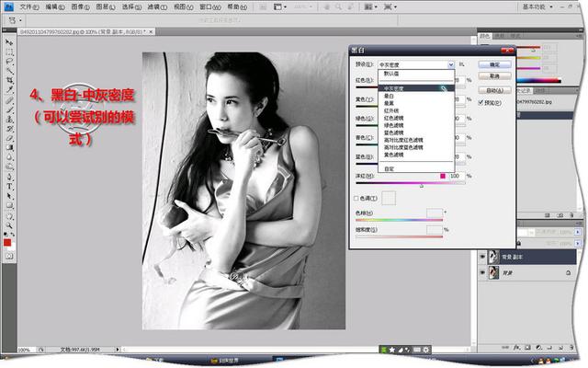
Task: Click the 自动 auto button
Action: click(494, 90)
